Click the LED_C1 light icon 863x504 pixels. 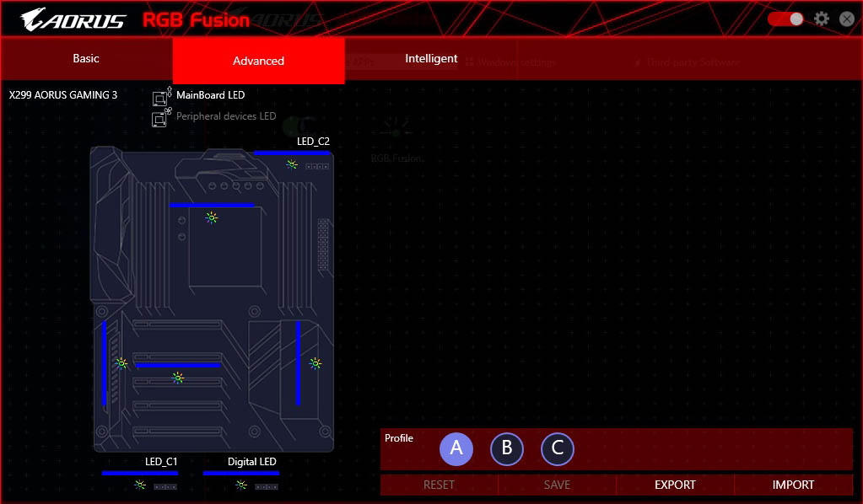pyautogui.click(x=140, y=485)
